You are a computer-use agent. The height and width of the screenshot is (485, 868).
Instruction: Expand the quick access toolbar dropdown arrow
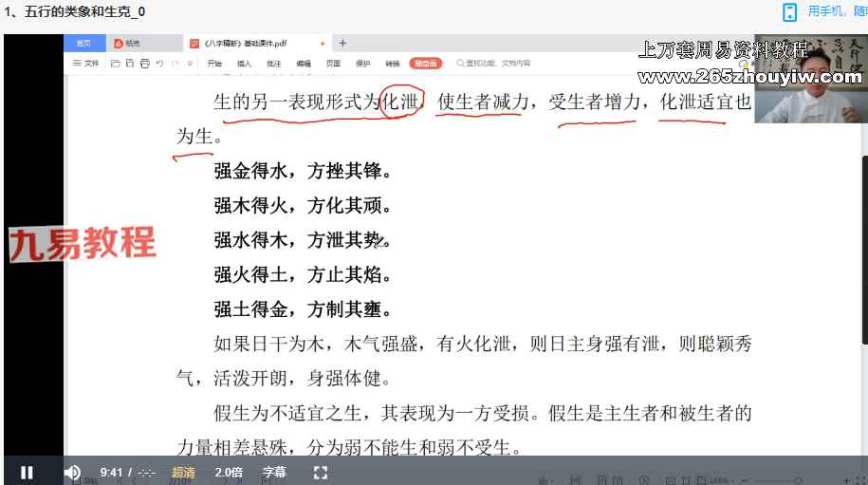(190, 64)
